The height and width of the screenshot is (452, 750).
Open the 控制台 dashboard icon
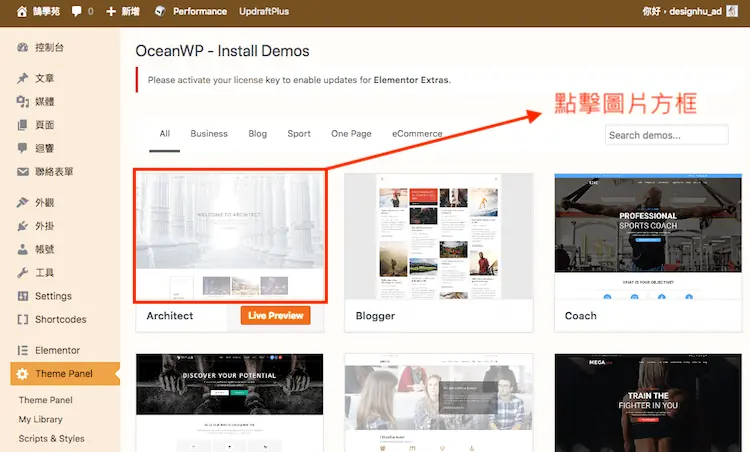pyautogui.click(x=22, y=47)
